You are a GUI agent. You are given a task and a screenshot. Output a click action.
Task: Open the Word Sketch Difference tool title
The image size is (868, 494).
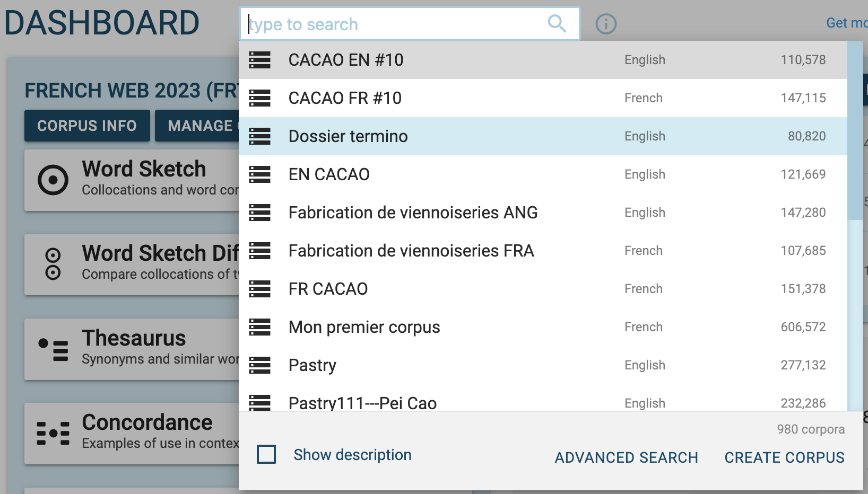click(x=160, y=253)
